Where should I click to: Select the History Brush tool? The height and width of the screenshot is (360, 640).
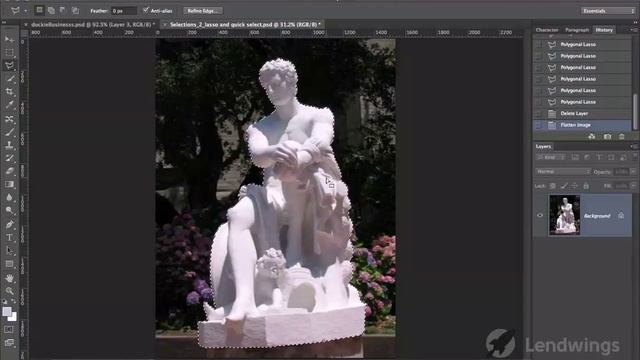[9, 158]
